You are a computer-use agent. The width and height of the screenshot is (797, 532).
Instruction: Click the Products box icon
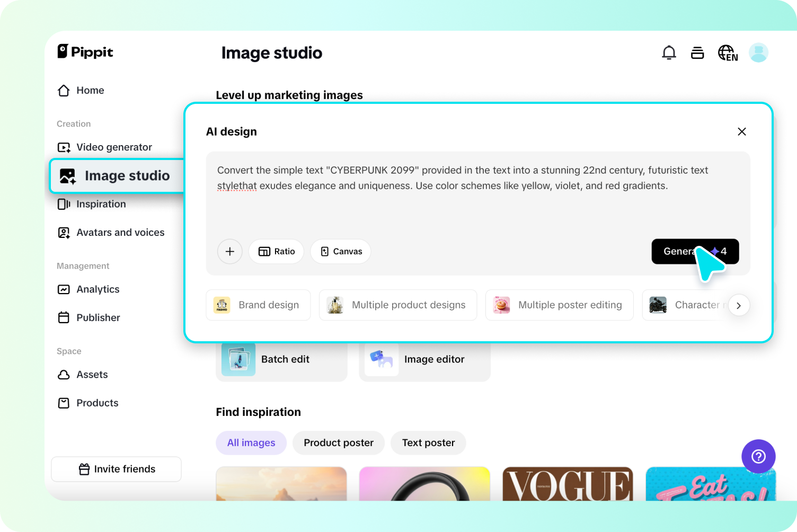click(x=64, y=403)
